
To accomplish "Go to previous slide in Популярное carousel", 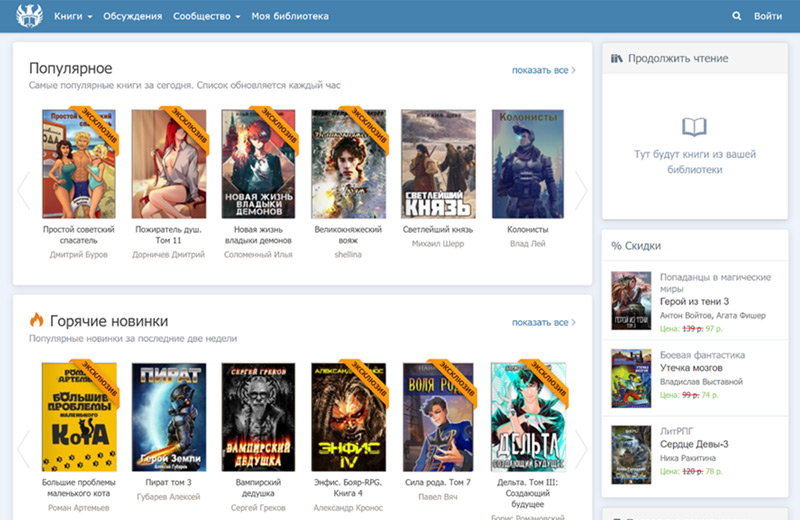I will pyautogui.click(x=23, y=190).
